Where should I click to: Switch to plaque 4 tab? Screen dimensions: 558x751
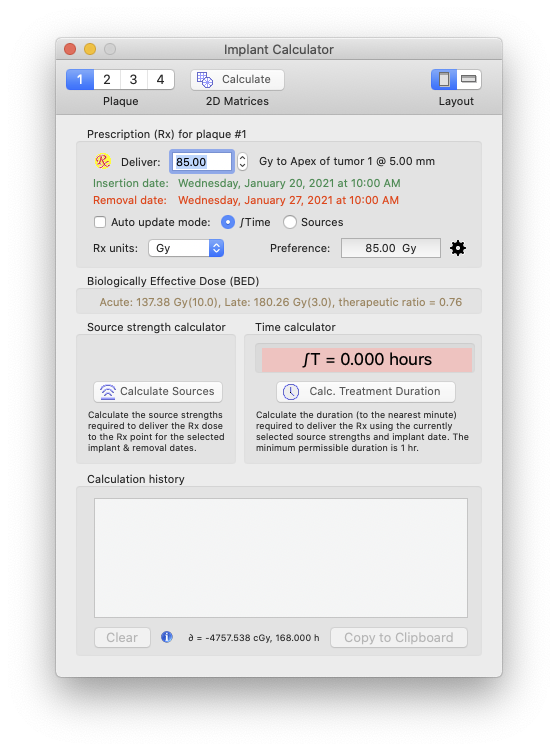pyautogui.click(x=160, y=80)
